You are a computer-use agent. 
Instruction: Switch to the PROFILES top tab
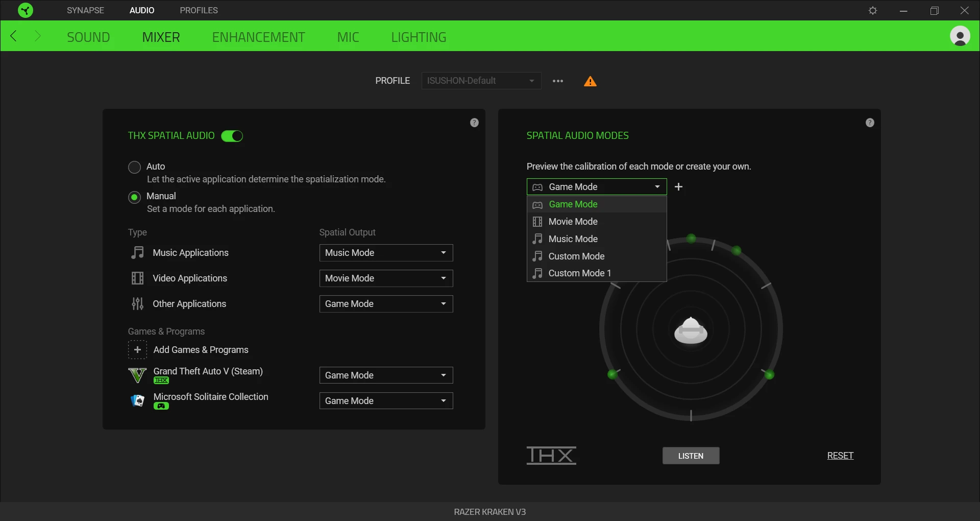pyautogui.click(x=199, y=10)
